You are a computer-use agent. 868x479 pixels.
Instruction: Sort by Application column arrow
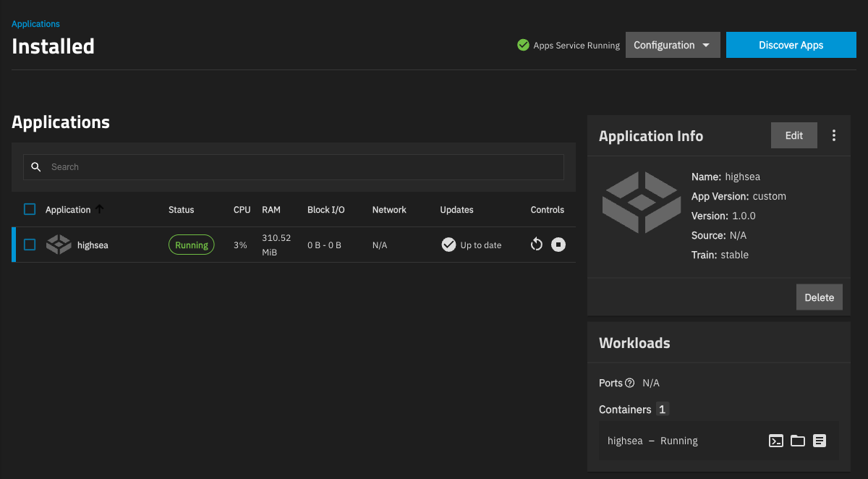pos(100,209)
